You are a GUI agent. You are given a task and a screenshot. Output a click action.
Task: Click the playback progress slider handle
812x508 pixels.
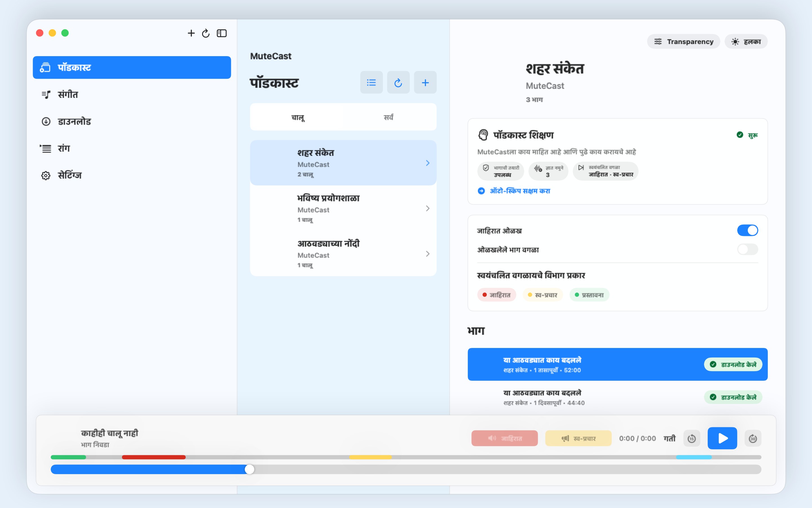click(x=249, y=469)
